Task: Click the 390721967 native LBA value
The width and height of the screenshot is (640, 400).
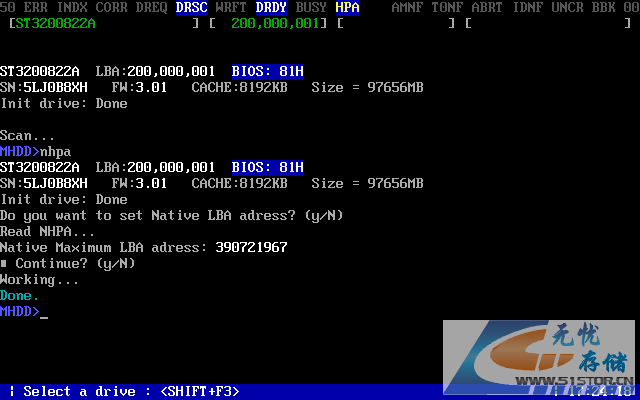Action: (251, 247)
